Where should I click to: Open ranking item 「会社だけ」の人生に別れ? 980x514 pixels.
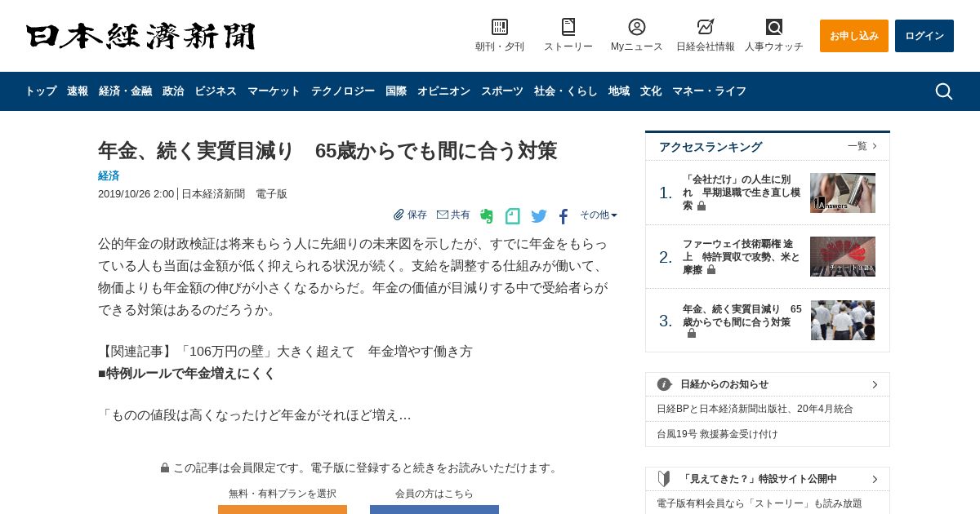click(x=742, y=193)
